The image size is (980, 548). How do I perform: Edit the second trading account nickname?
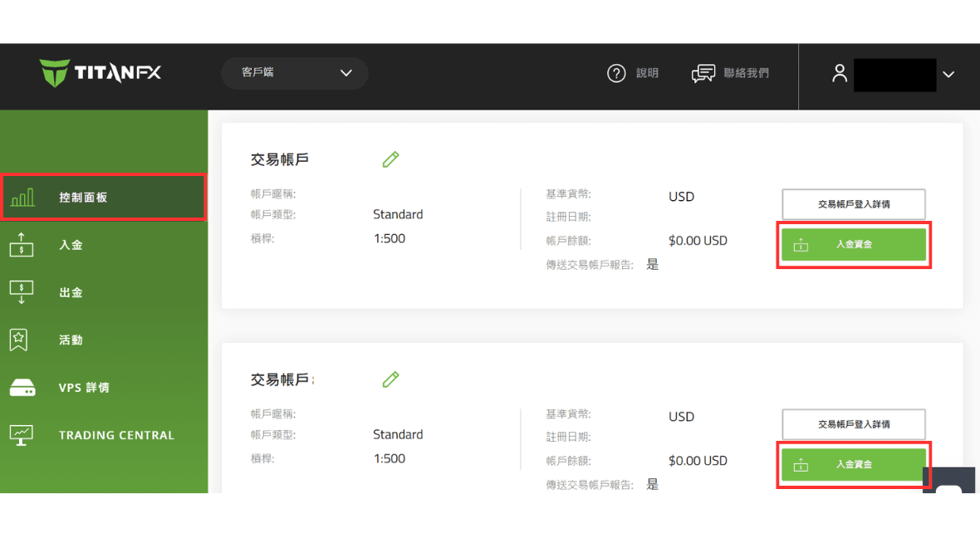coord(390,379)
